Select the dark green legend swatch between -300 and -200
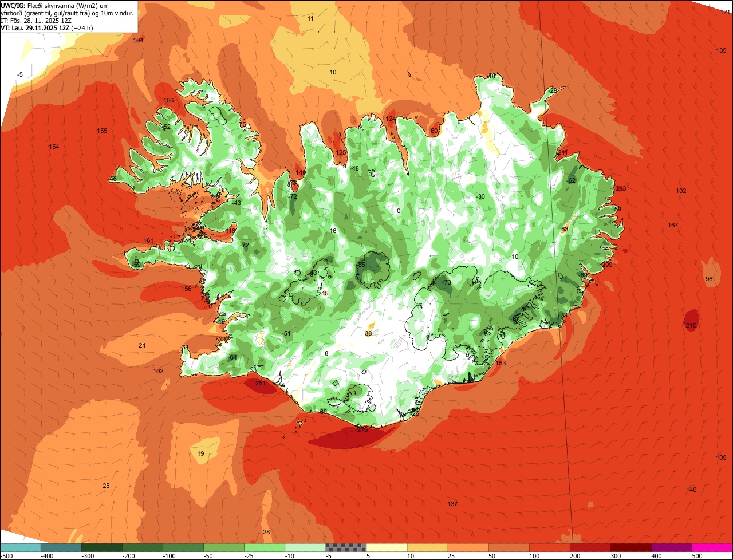 [101, 547]
